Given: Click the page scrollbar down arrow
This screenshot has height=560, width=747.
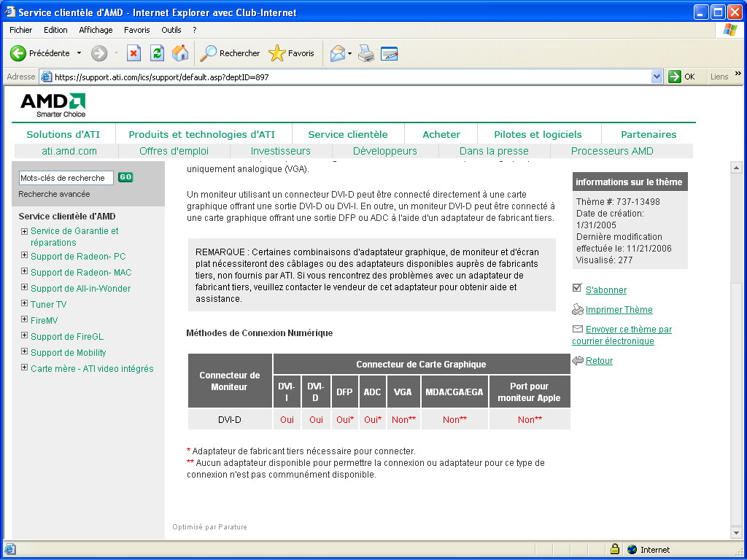Looking at the screenshot, I should pyautogui.click(x=736, y=533).
